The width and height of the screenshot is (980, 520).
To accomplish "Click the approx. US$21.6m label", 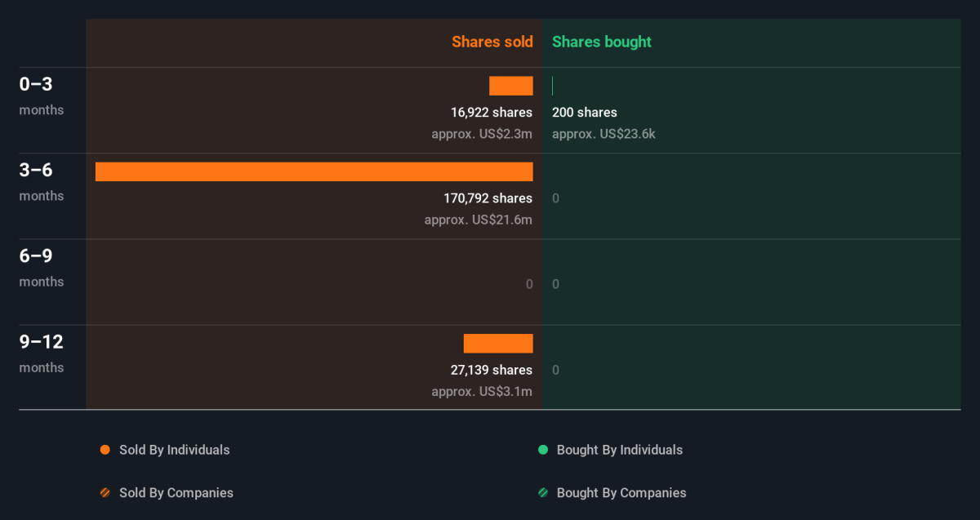I will [479, 220].
